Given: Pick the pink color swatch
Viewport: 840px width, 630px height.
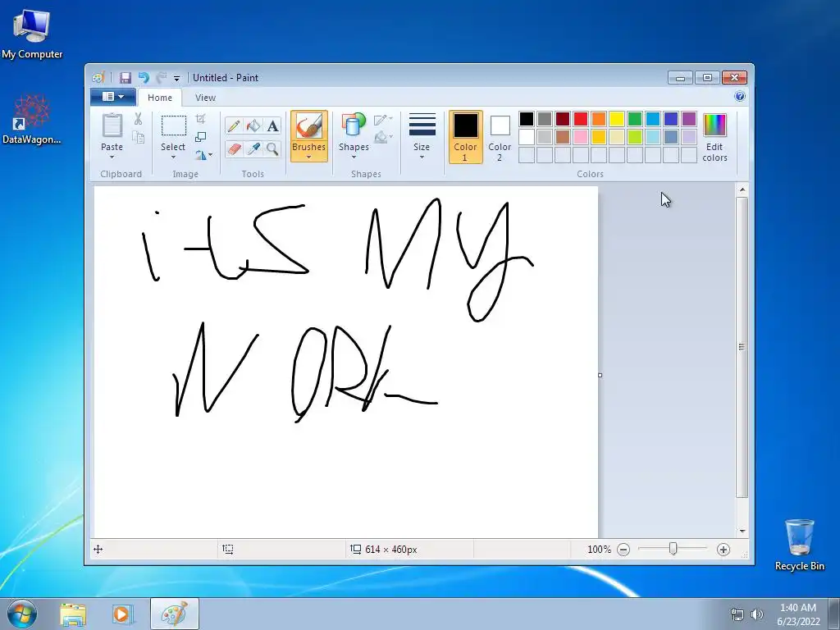Looking at the screenshot, I should pyautogui.click(x=581, y=137).
